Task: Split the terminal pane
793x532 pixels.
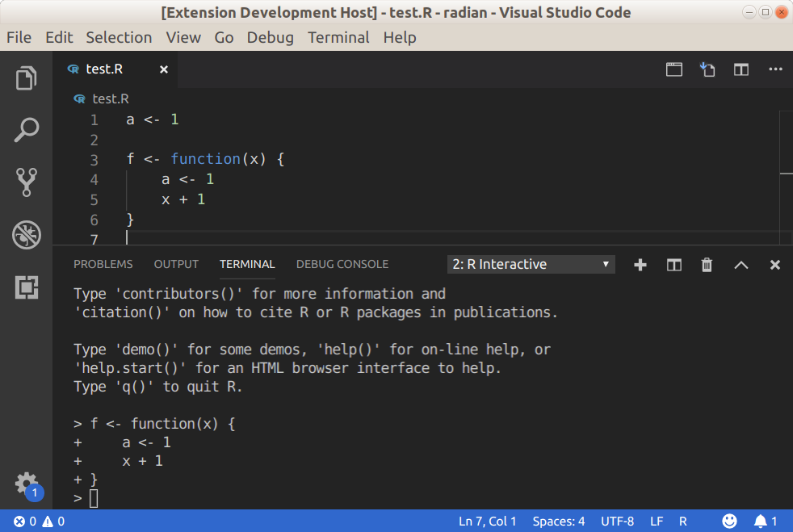Action: coord(674,265)
